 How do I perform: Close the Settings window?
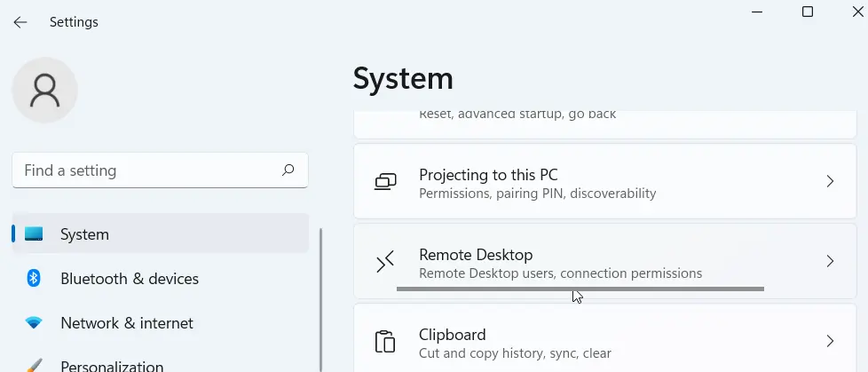pyautogui.click(x=857, y=11)
